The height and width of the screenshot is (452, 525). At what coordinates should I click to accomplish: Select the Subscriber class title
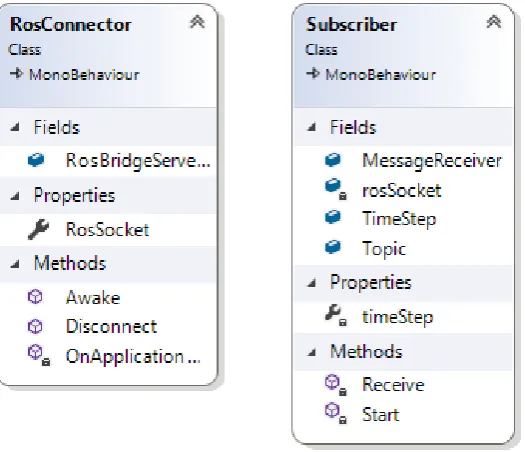[351, 24]
